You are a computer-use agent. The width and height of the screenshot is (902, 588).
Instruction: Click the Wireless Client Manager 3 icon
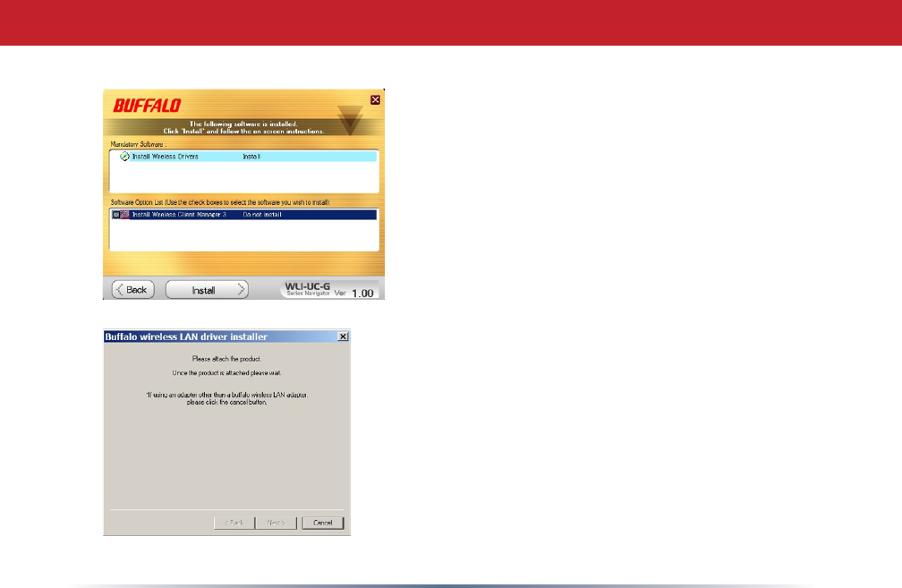click(x=125, y=215)
